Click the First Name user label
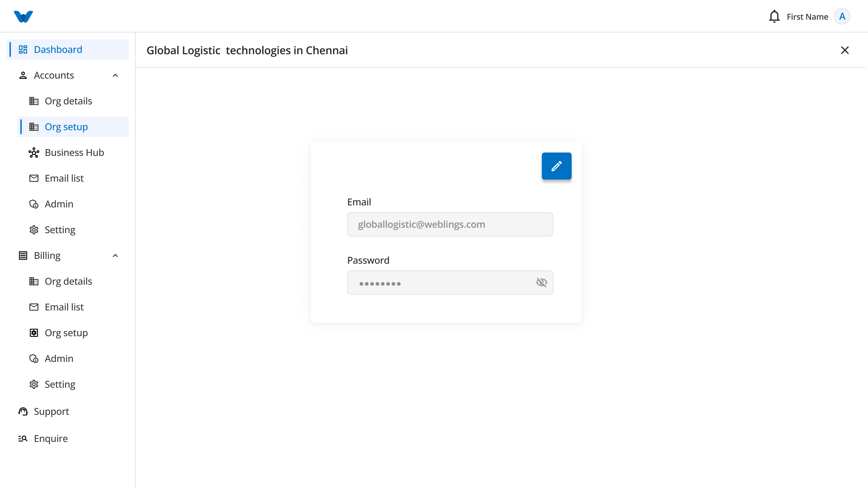Viewport: 868px width, 488px height. (x=807, y=17)
